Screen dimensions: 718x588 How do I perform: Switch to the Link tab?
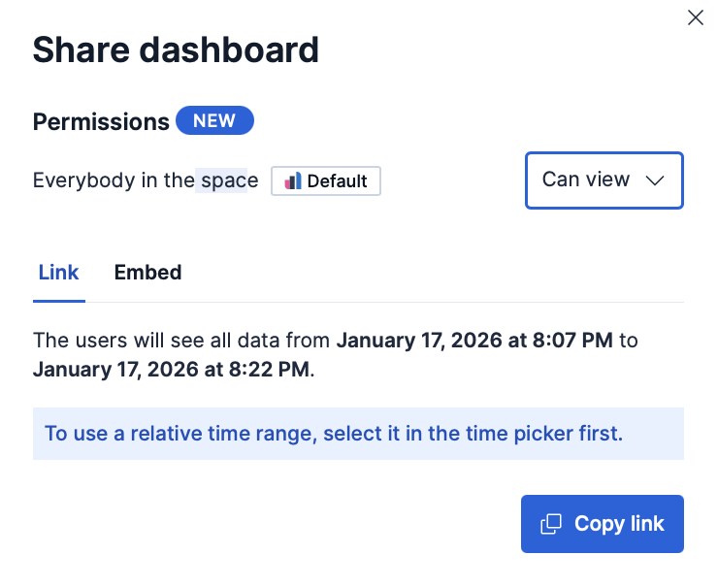pos(58,273)
